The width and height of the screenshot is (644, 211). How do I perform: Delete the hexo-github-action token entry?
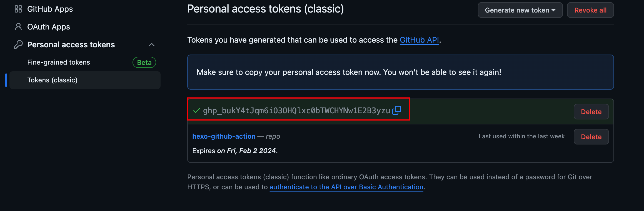[x=591, y=137]
